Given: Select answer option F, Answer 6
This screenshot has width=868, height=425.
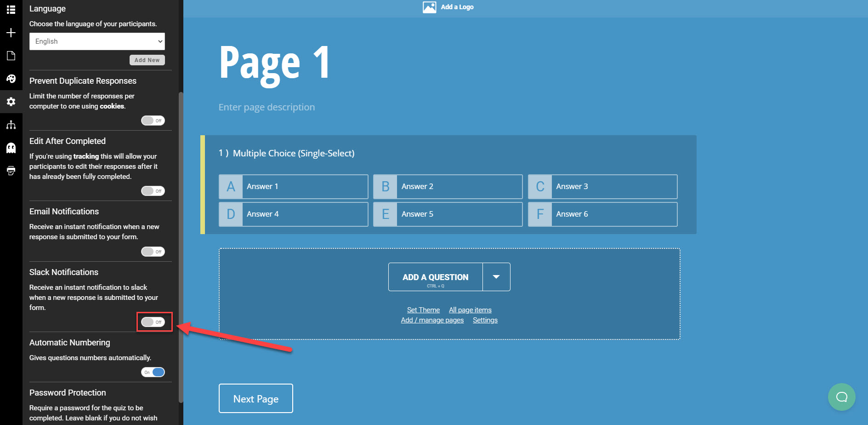Looking at the screenshot, I should click(x=603, y=214).
